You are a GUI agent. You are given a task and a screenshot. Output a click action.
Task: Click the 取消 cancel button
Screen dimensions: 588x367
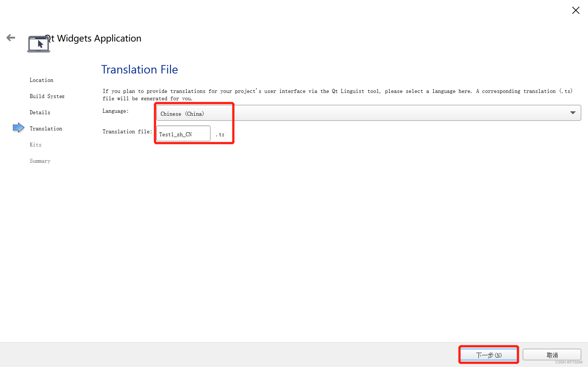[x=552, y=355]
